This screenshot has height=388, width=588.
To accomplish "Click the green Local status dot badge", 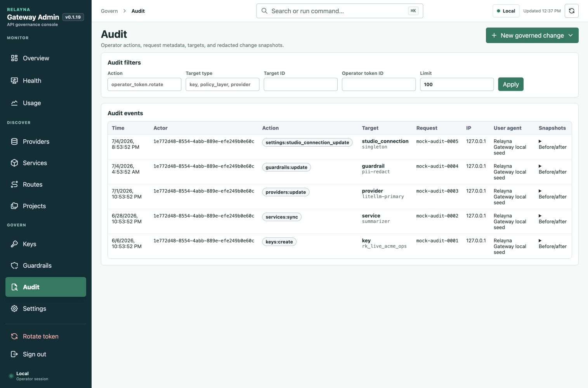I will coord(506,11).
